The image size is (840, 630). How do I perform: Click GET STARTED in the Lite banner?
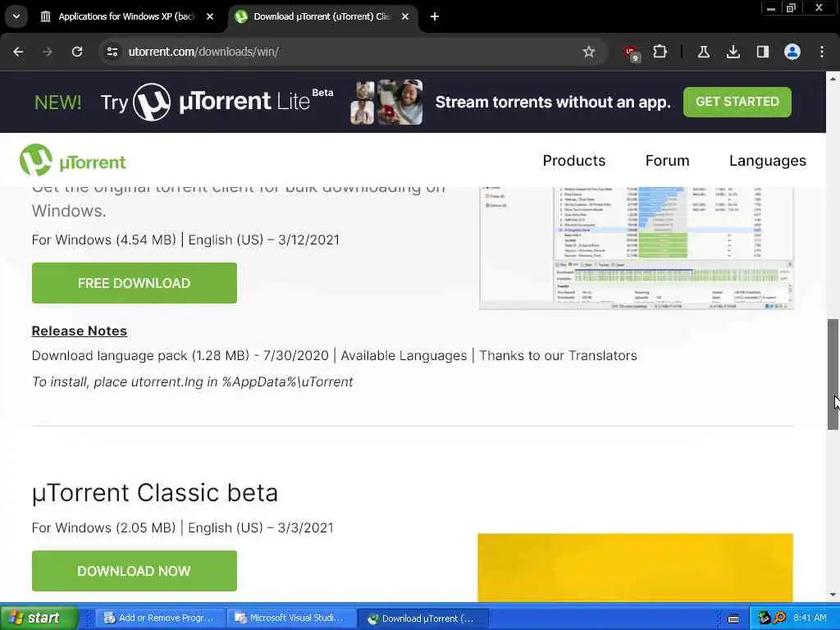[737, 102]
